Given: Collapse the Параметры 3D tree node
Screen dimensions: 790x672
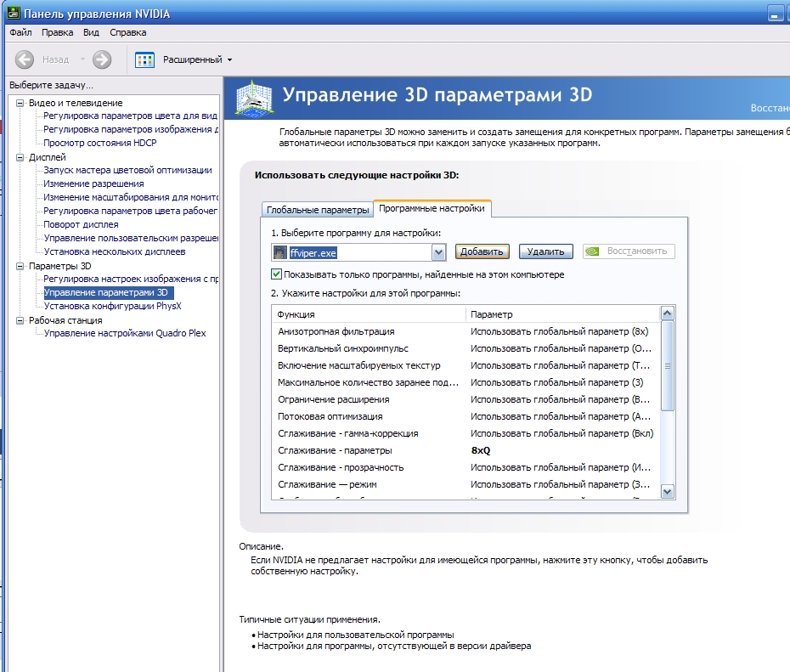Looking at the screenshot, I should coord(20,266).
